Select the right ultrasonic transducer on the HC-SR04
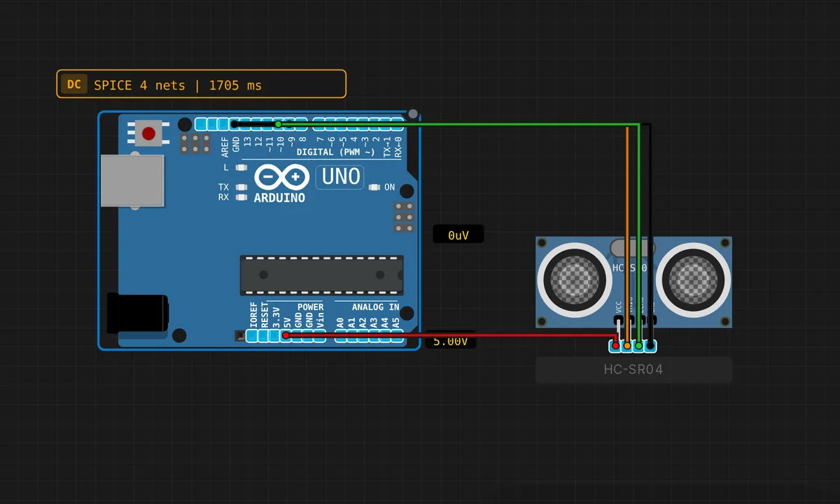Viewport: 840px width, 504px height. coord(692,279)
